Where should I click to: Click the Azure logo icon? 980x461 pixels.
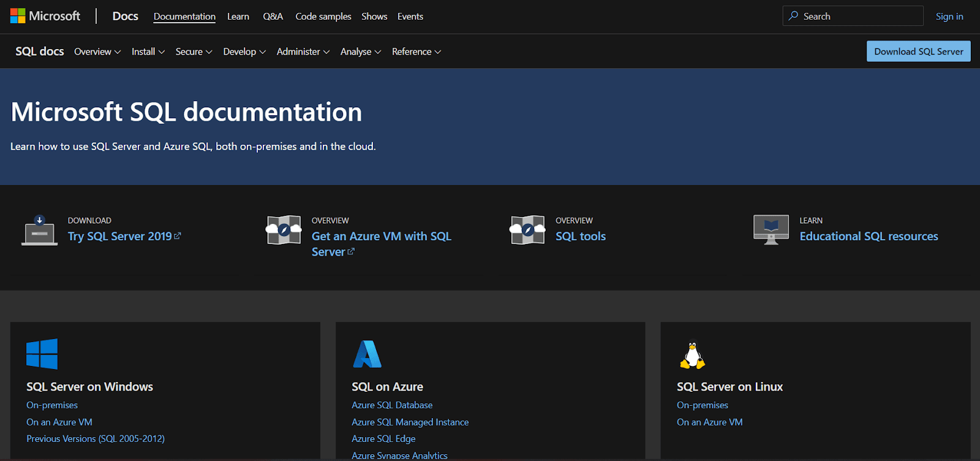[367, 354]
